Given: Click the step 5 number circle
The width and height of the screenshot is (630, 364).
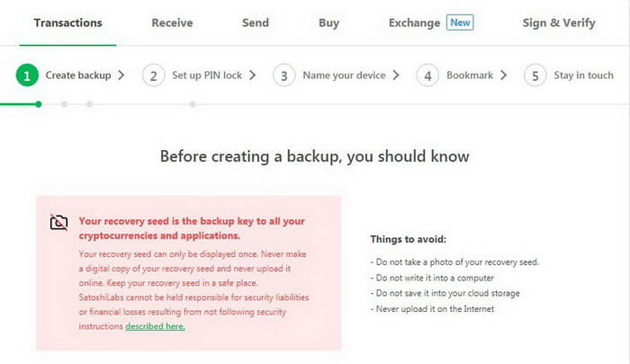Looking at the screenshot, I should pyautogui.click(x=535, y=75).
